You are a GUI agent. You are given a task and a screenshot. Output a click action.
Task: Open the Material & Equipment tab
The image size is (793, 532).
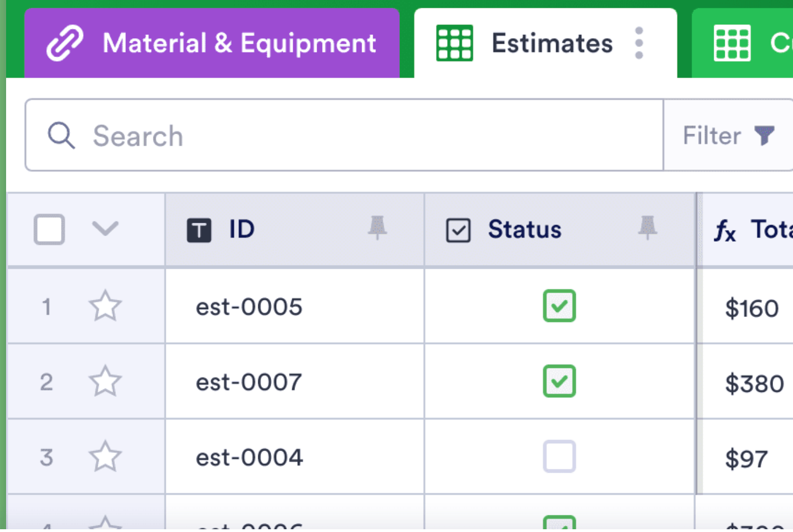(x=212, y=43)
